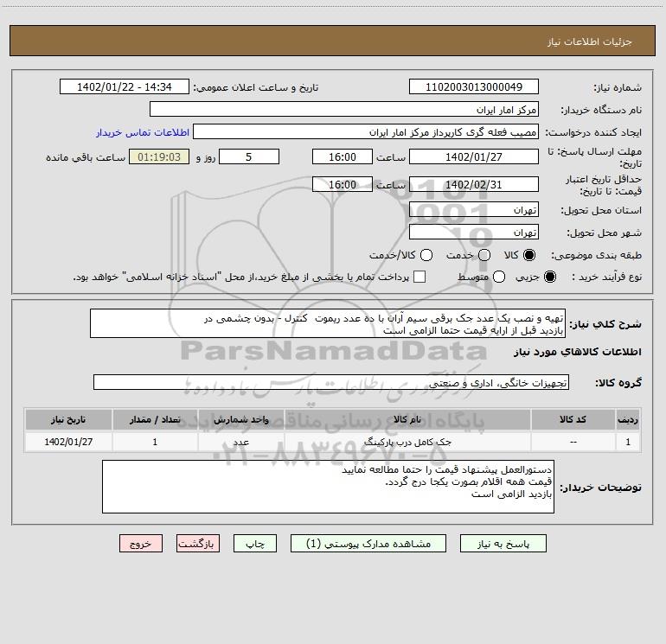Click the price validity date 1402/02/31 field
Image resolution: width=666 pixels, height=644 pixels.
pos(474,184)
